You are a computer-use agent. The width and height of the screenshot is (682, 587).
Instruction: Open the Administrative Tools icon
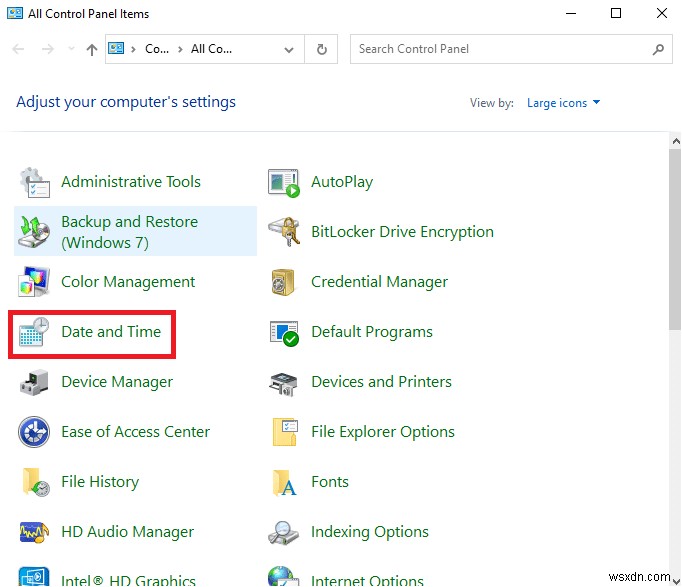tap(35, 182)
